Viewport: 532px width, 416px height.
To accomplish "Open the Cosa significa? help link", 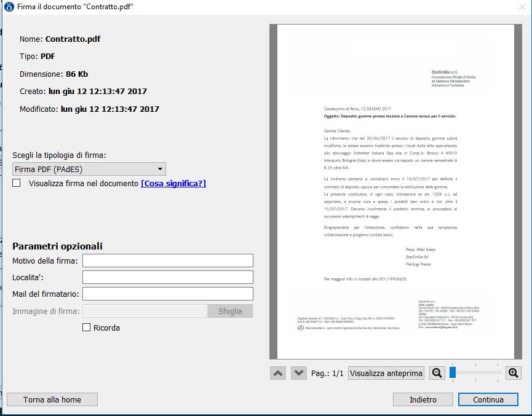I will (173, 183).
